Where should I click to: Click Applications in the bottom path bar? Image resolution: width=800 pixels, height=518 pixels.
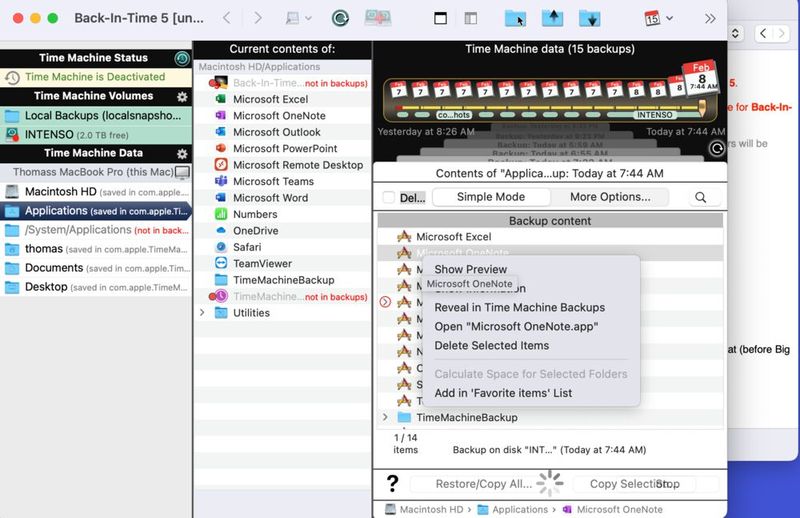(x=512, y=509)
